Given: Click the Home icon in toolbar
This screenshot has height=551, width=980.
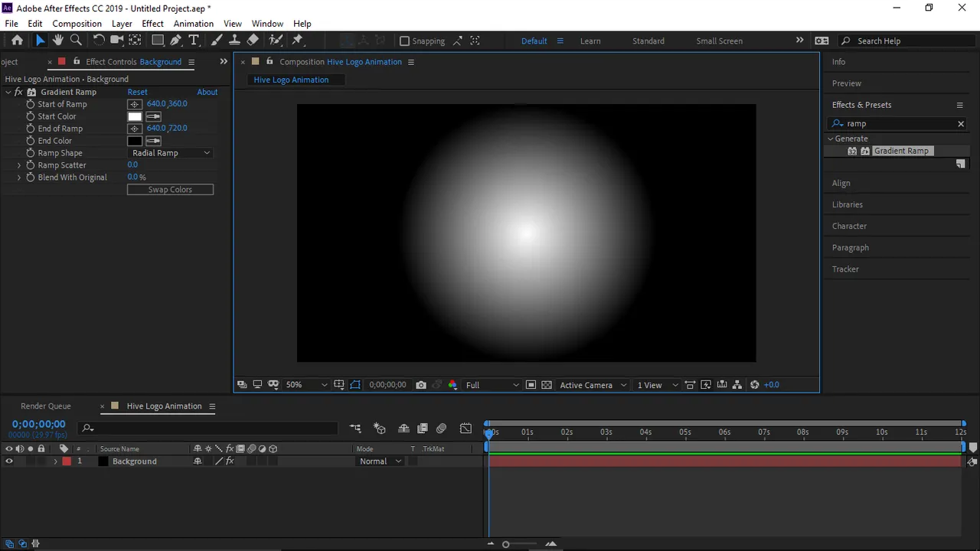Looking at the screenshot, I should point(17,41).
